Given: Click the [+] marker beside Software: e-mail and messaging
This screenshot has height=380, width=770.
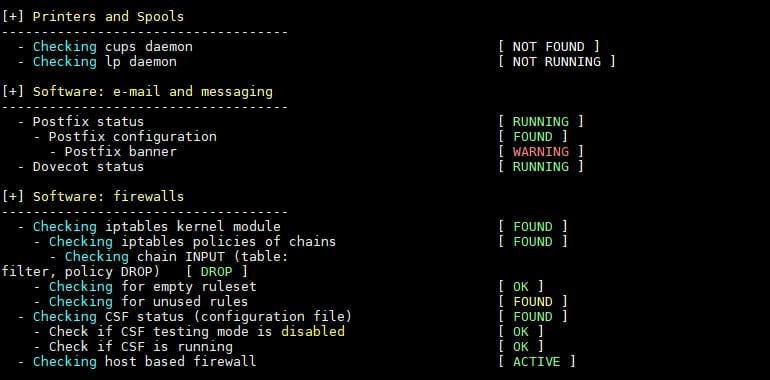Looking at the screenshot, I should pyautogui.click(x=13, y=92).
